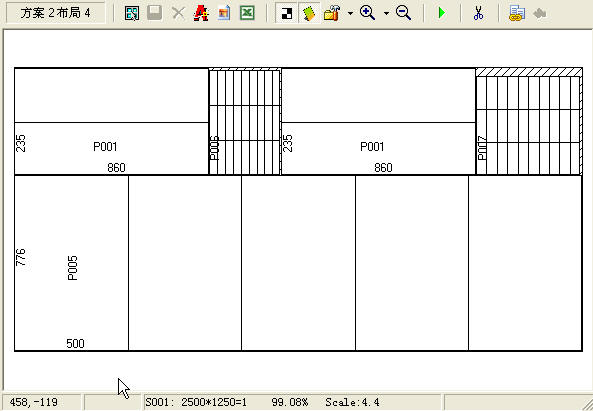Select the left P001 860 part
Image resolution: width=593 pixels, height=411 pixels.
coord(112,148)
